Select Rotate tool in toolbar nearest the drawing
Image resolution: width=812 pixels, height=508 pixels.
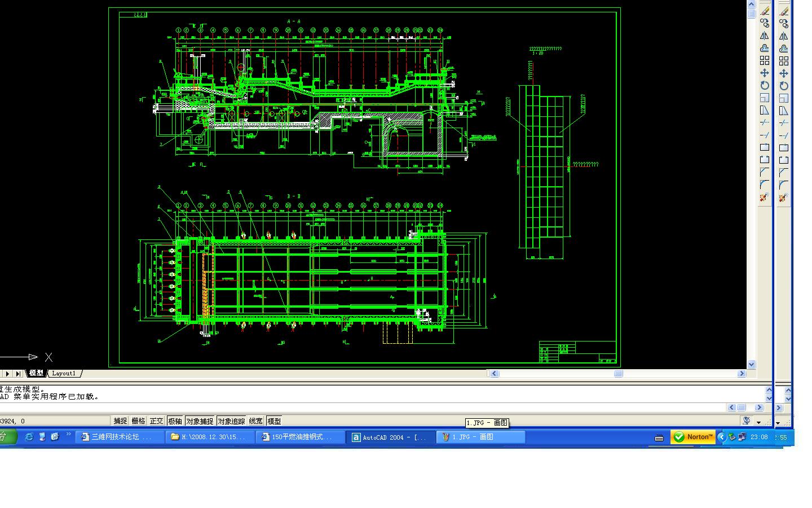click(x=765, y=85)
